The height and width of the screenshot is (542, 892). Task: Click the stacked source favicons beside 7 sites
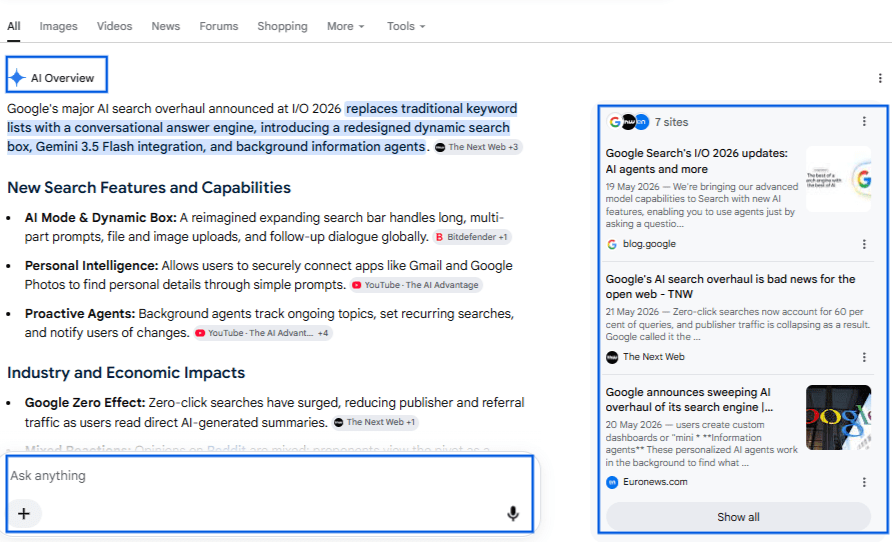pyautogui.click(x=629, y=122)
